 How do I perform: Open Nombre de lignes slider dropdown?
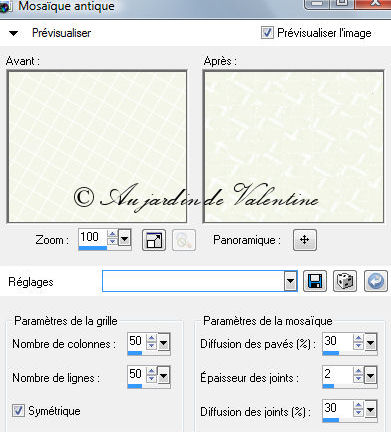coord(164,376)
